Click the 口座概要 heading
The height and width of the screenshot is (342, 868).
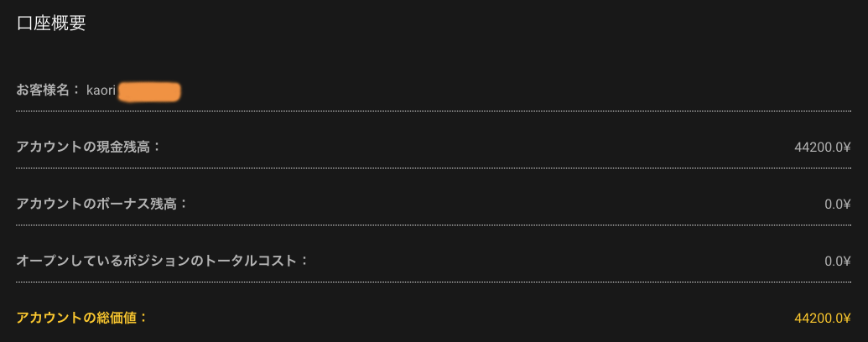tap(51, 23)
